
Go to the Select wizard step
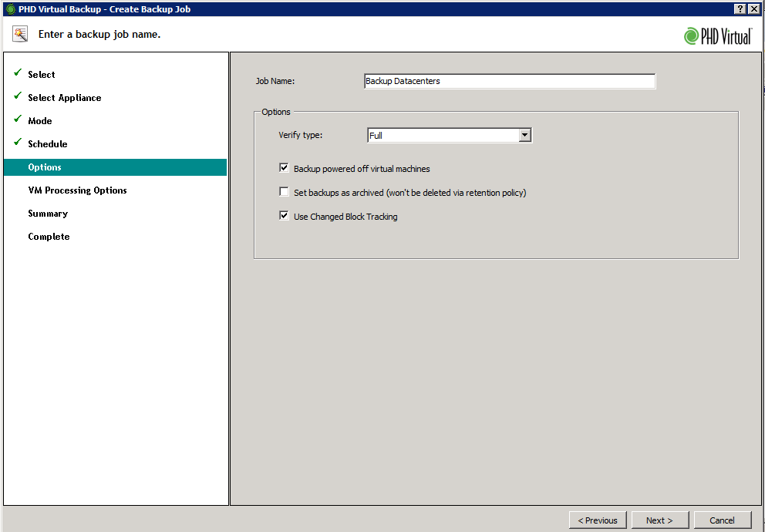(x=42, y=75)
